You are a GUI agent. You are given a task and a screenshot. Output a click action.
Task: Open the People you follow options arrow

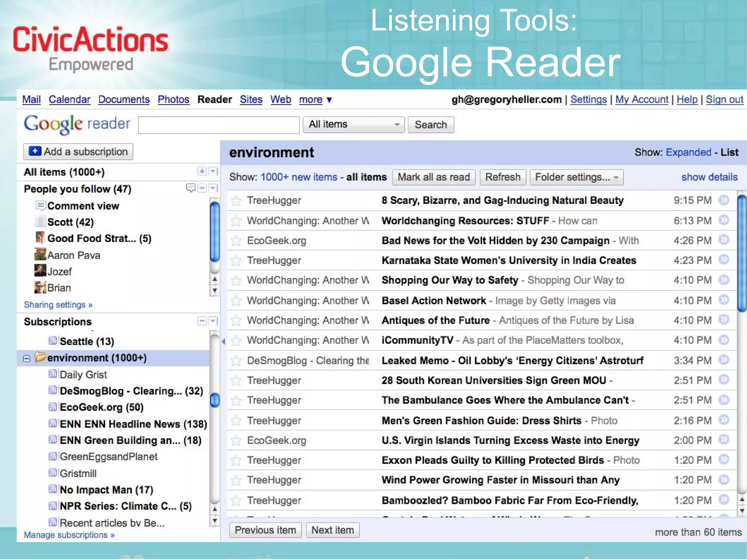click(x=213, y=188)
